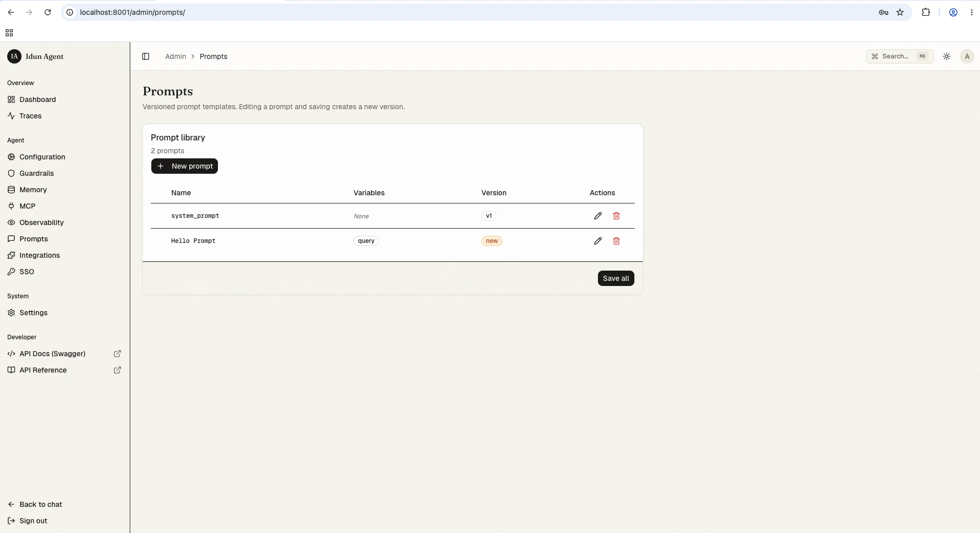Viewport: 980px width, 533px height.
Task: Select the Hello Prompt name cell
Action: 193,241
